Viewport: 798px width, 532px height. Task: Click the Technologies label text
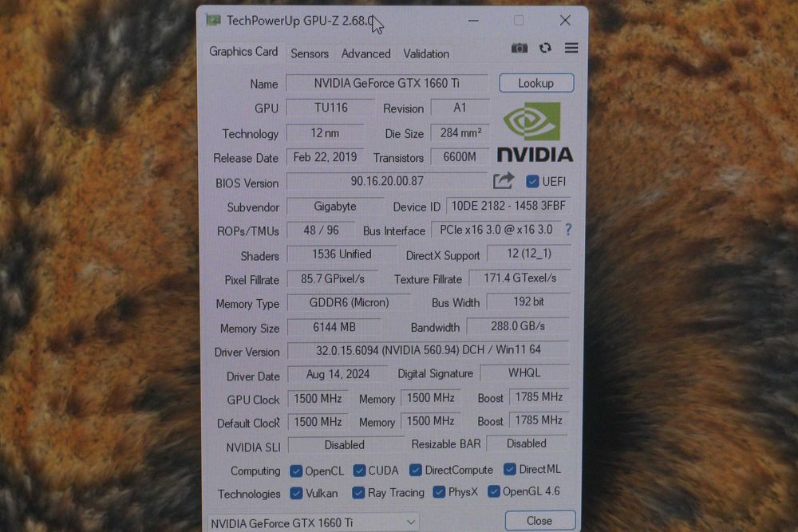pyautogui.click(x=249, y=494)
